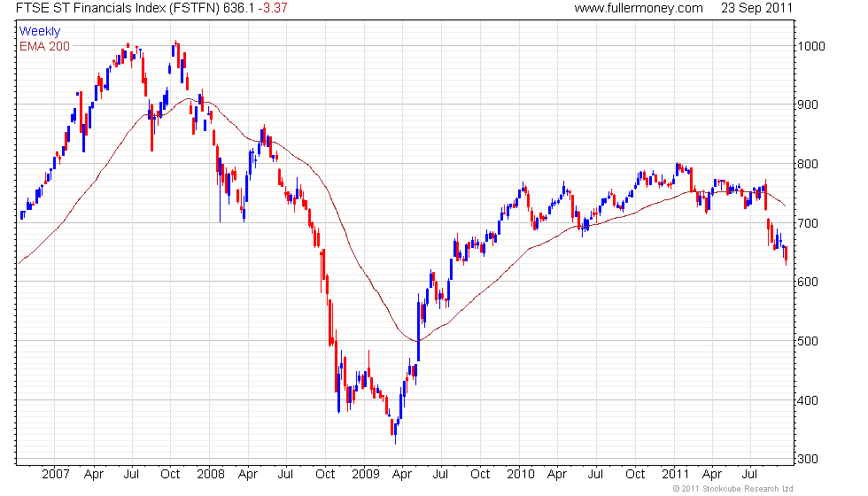Click the 2011 year label on time axis
Viewport: 868px width, 496px height.
[x=675, y=475]
